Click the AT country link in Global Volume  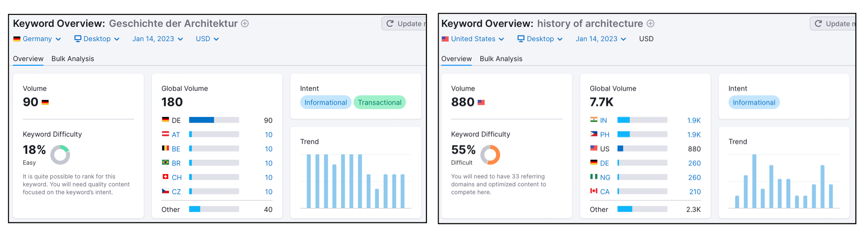[x=176, y=135]
